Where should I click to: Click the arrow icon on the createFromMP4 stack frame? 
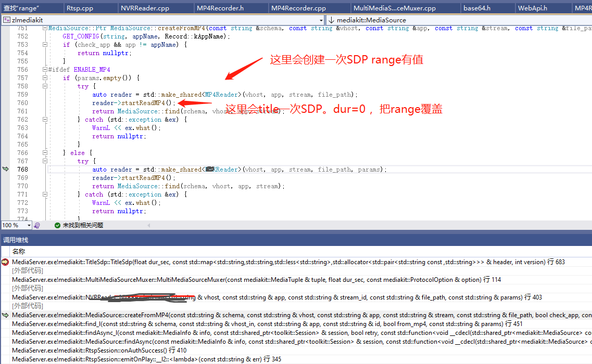[5, 315]
